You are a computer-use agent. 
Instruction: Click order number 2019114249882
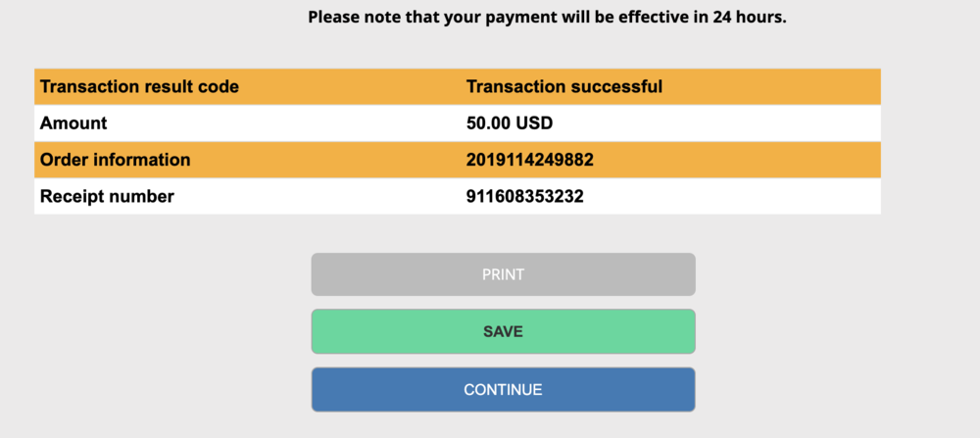click(x=530, y=160)
